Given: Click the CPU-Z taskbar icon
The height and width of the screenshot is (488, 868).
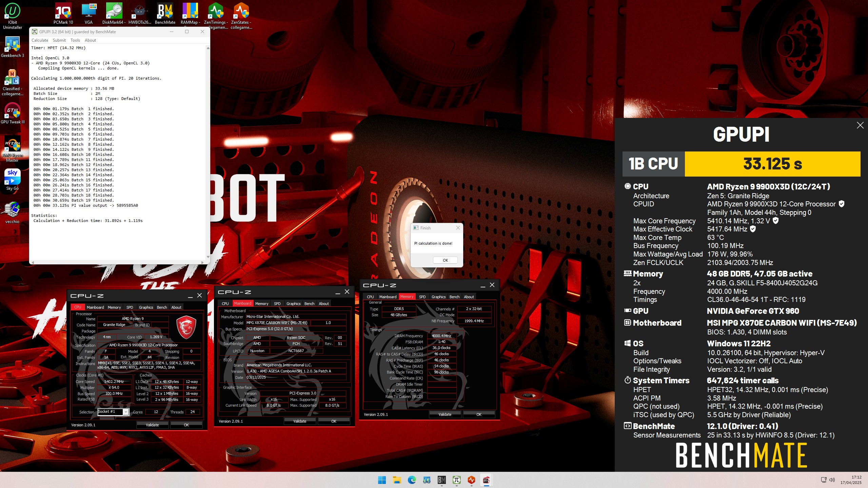Looking at the screenshot, I should (x=486, y=480).
